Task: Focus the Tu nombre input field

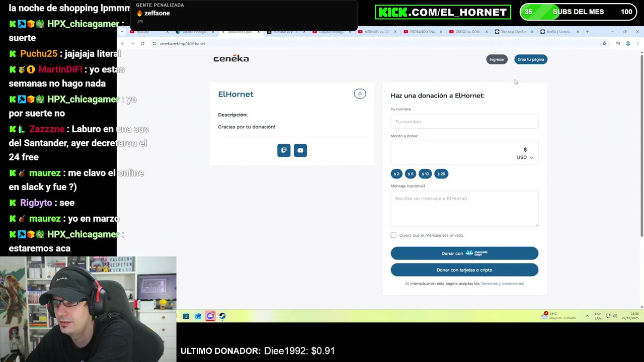Action: [x=464, y=122]
